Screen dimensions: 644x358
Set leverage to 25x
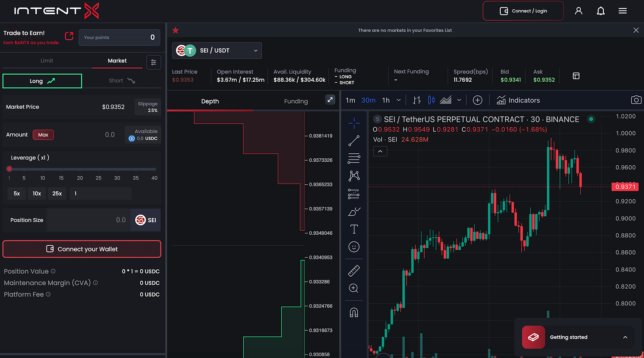click(57, 193)
